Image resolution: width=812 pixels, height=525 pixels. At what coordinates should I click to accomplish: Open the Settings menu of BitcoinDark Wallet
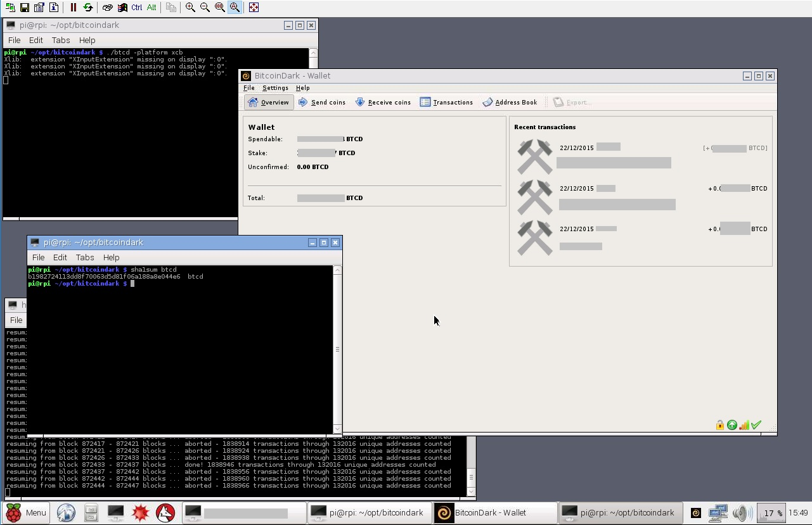click(275, 88)
